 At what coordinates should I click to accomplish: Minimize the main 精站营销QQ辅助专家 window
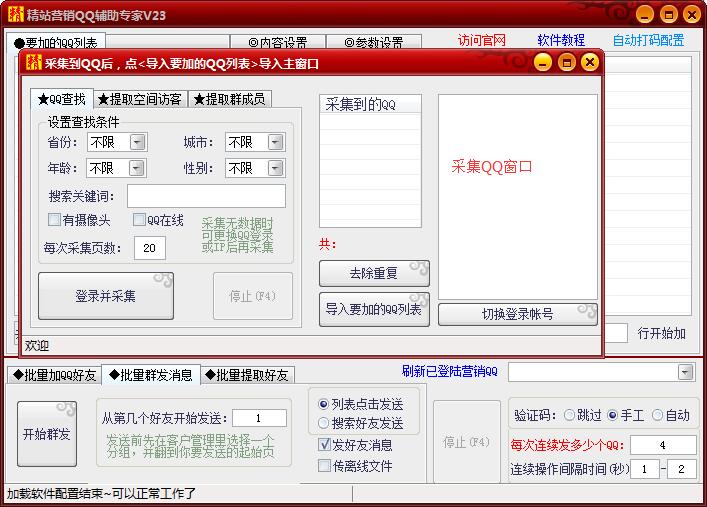click(x=645, y=14)
